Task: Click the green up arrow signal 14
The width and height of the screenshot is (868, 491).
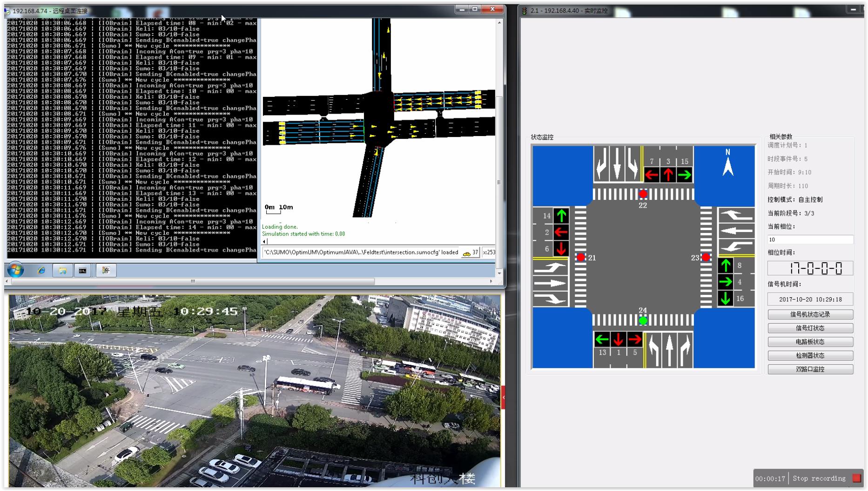Action: pos(561,216)
